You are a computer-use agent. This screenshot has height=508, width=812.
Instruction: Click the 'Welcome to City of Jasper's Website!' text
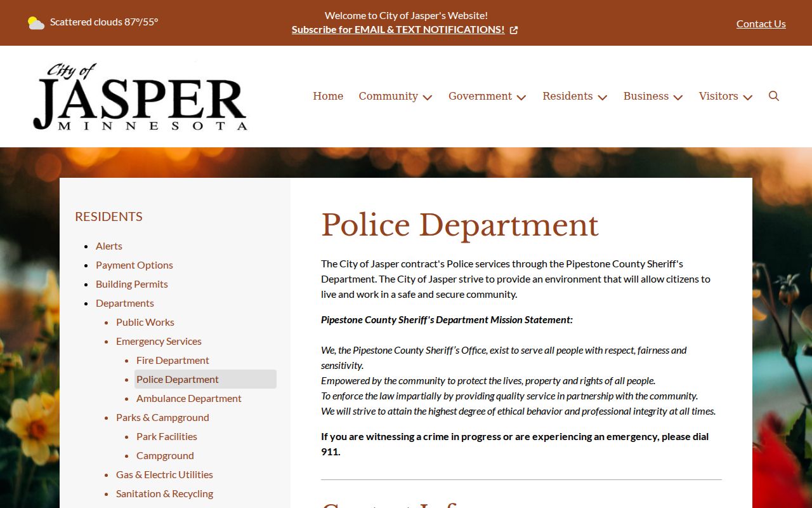pyautogui.click(x=406, y=15)
